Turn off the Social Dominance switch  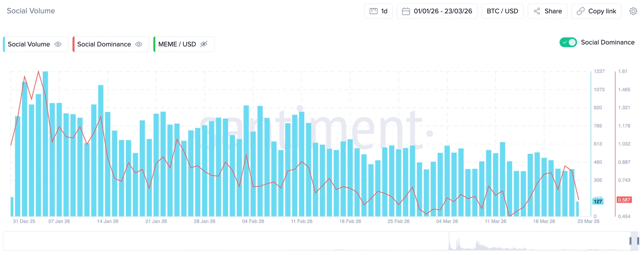(568, 42)
